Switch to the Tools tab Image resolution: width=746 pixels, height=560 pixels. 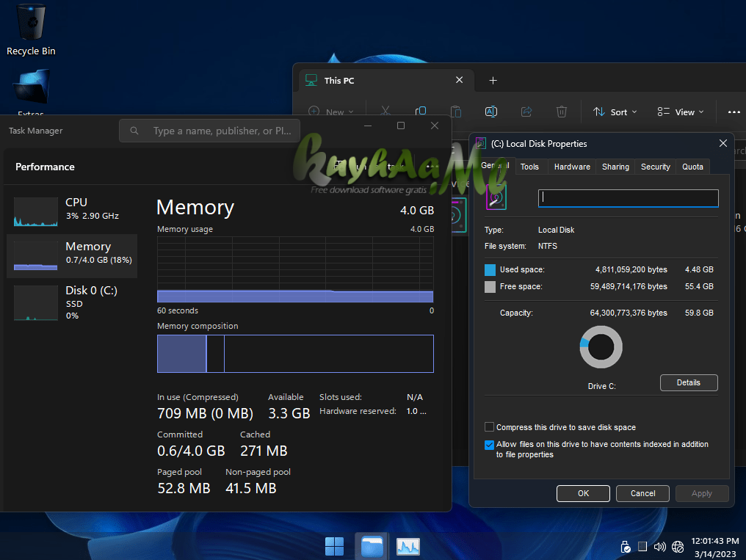tap(529, 167)
